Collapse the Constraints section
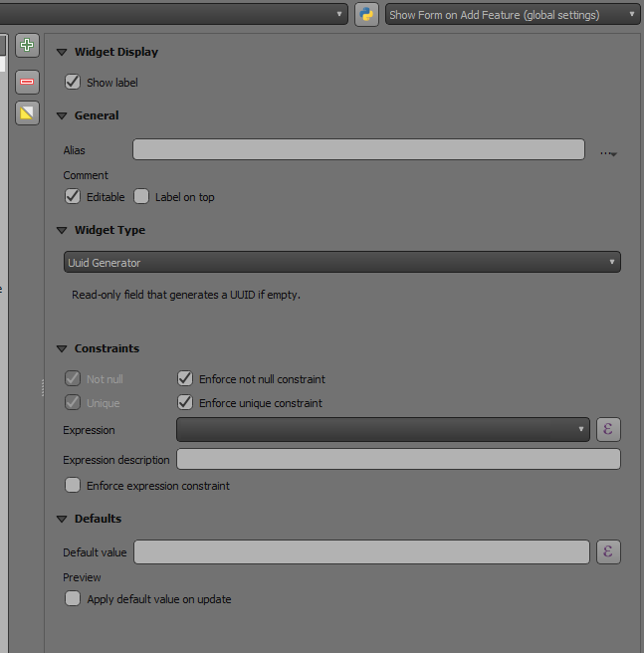644x653 pixels. pos(62,349)
